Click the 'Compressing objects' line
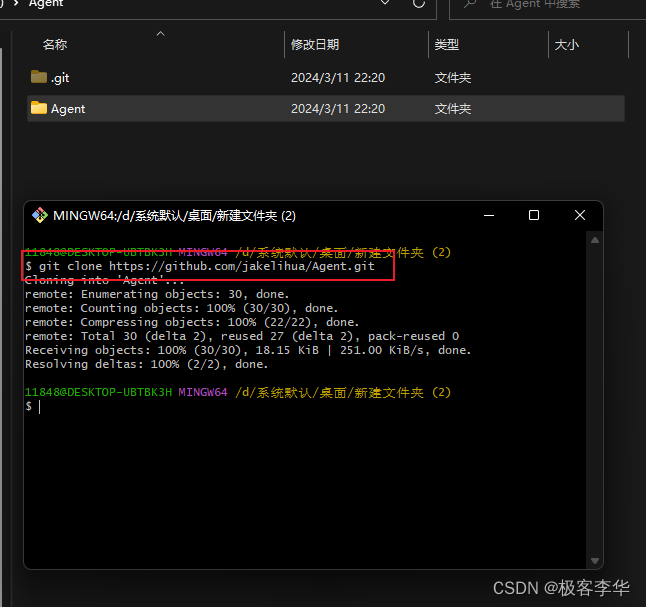 (x=192, y=322)
